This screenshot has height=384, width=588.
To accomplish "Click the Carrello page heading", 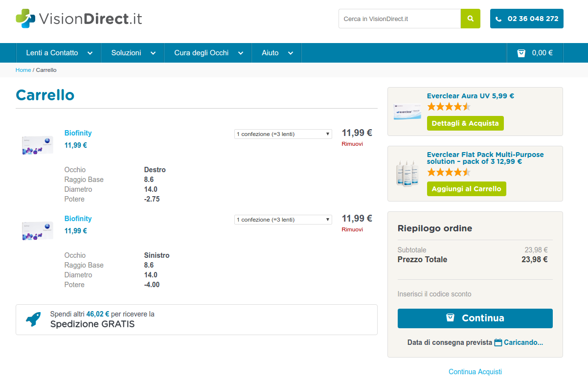I will tap(45, 95).
